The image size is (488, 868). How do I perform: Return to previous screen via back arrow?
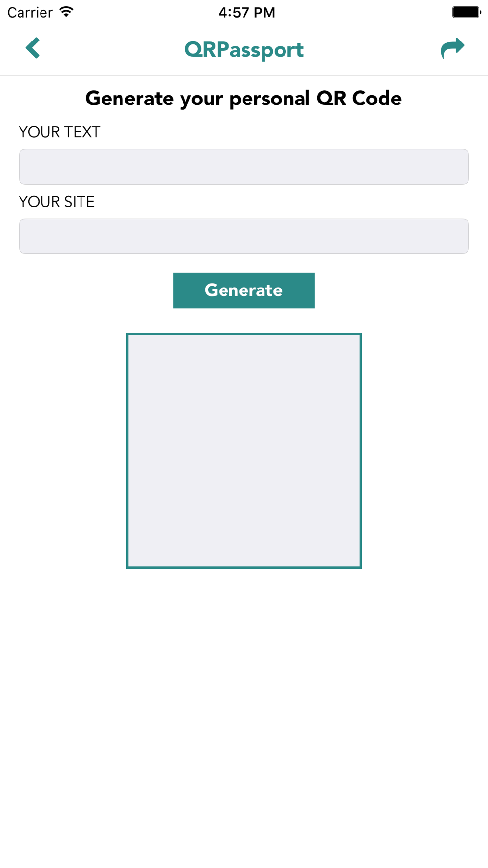(x=33, y=48)
